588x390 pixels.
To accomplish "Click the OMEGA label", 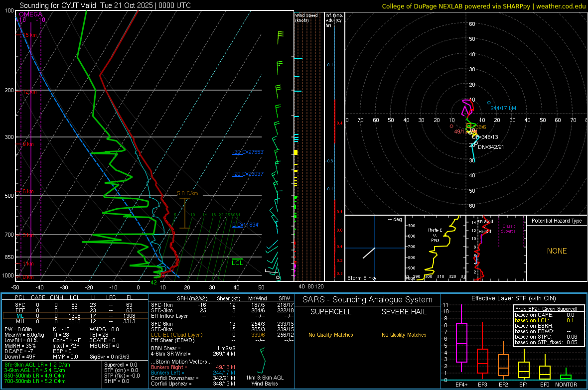I will click(30, 14).
